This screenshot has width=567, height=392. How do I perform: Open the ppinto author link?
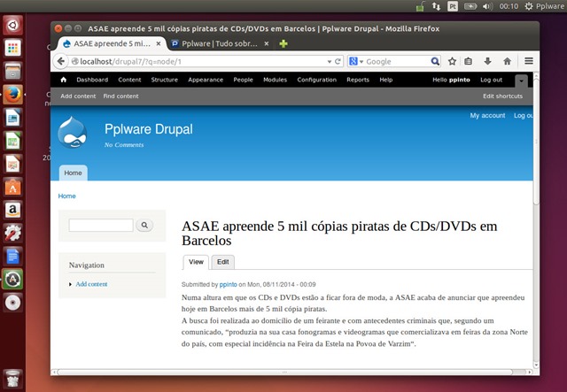pos(229,284)
